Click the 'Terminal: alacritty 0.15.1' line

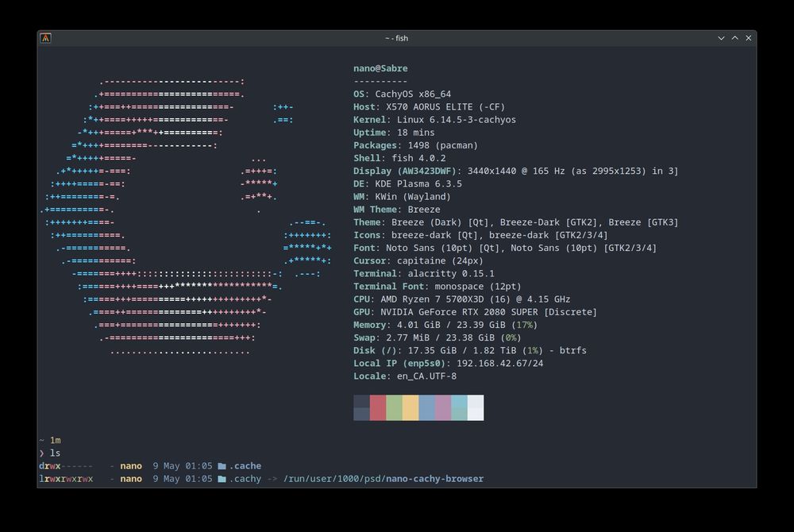(424, 274)
